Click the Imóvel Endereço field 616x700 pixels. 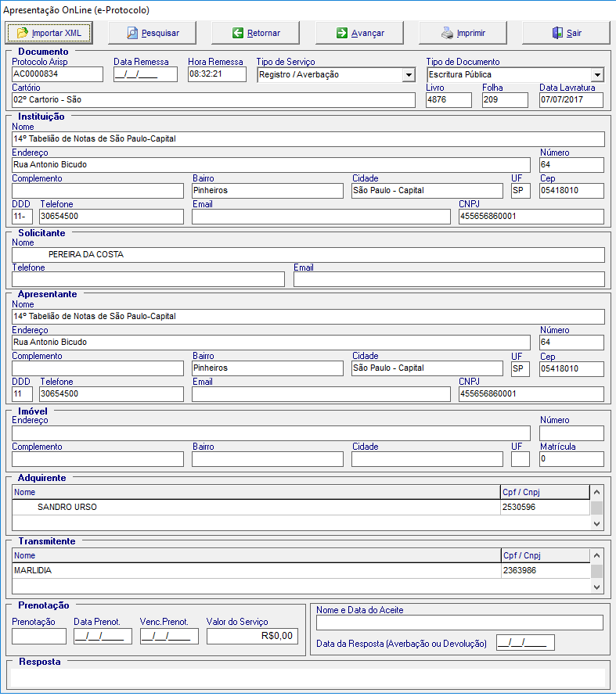click(271, 433)
